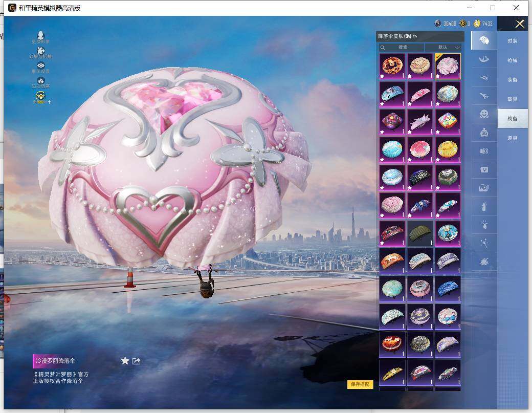Select the plain olive green parachute thumbnail
532x413 pixels.
click(420, 233)
